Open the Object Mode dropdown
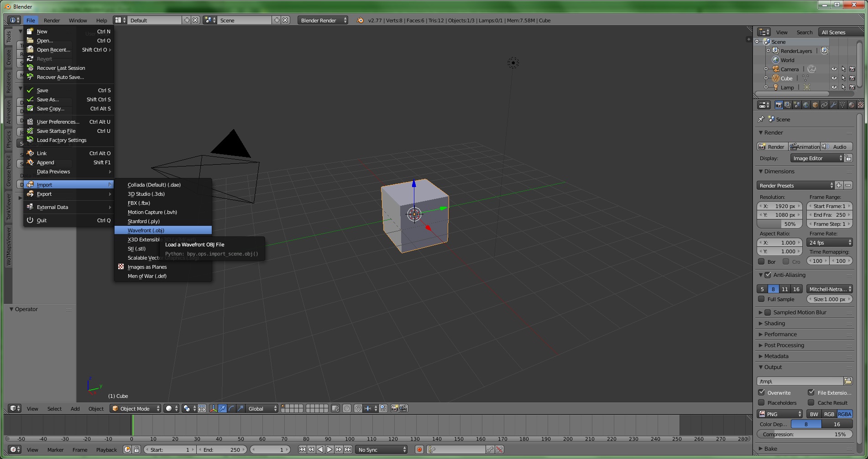The height and width of the screenshot is (459, 868). [136, 408]
